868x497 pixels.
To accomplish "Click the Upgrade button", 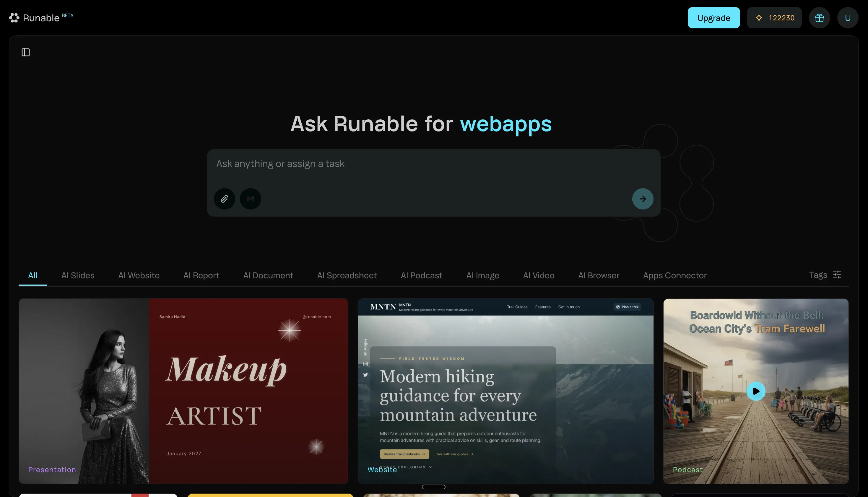I will click(x=713, y=18).
